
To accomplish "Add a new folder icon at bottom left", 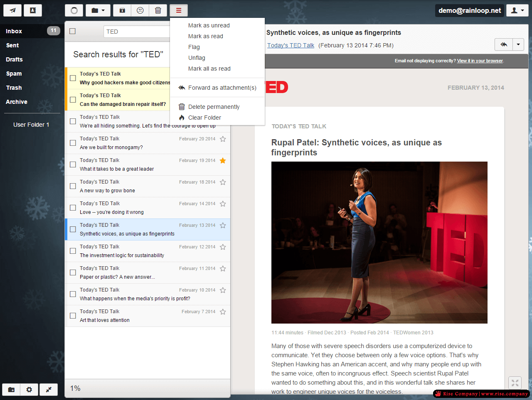I will [x=12, y=390].
